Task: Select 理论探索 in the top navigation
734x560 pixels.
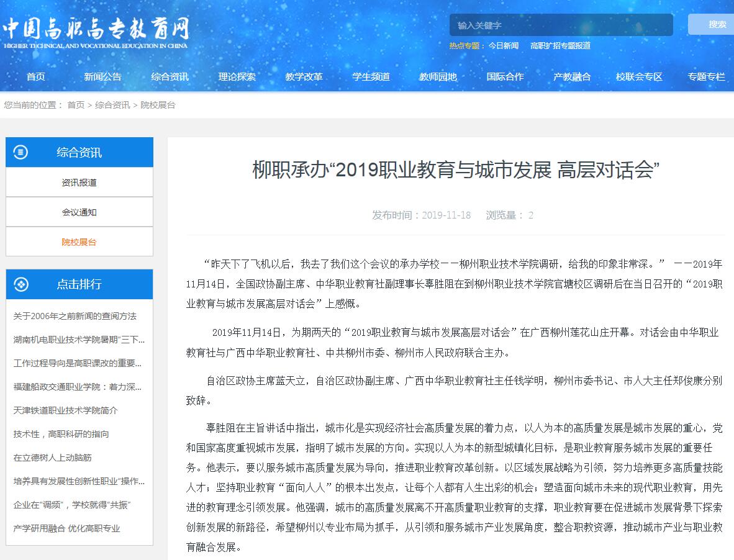Action: 237,77
